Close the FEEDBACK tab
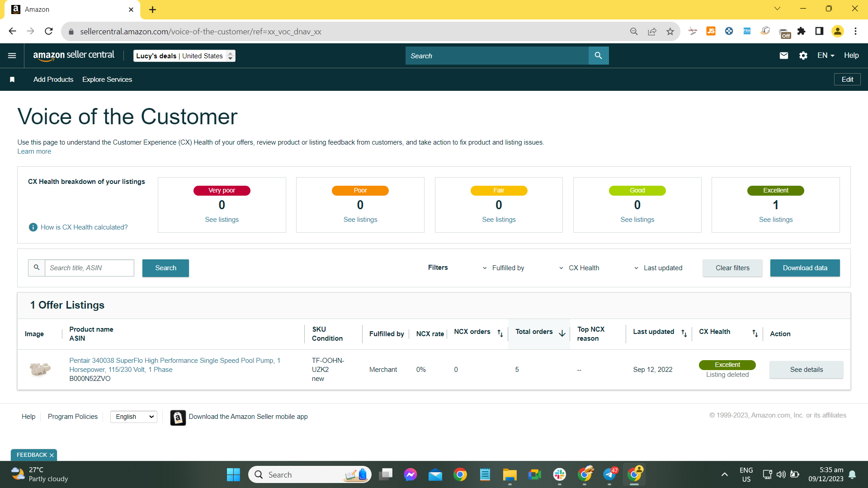 click(52, 455)
